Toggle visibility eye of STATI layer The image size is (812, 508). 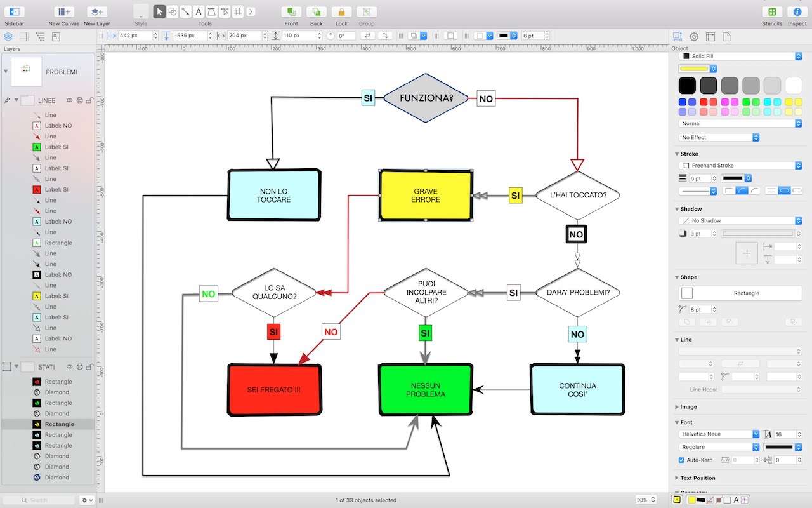coord(70,366)
